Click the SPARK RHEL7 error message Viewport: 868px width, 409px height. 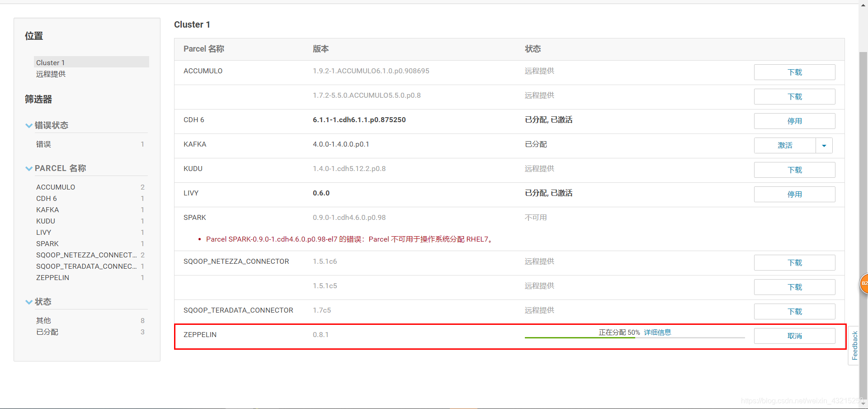click(x=350, y=239)
